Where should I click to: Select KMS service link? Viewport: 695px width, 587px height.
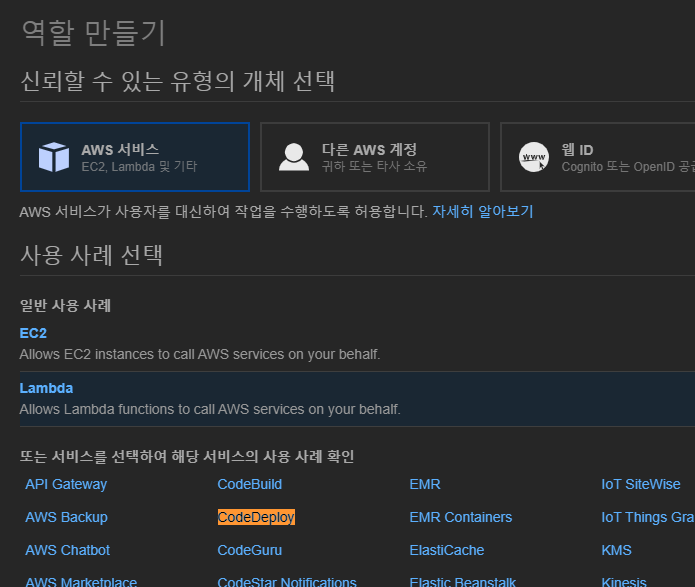(x=616, y=550)
